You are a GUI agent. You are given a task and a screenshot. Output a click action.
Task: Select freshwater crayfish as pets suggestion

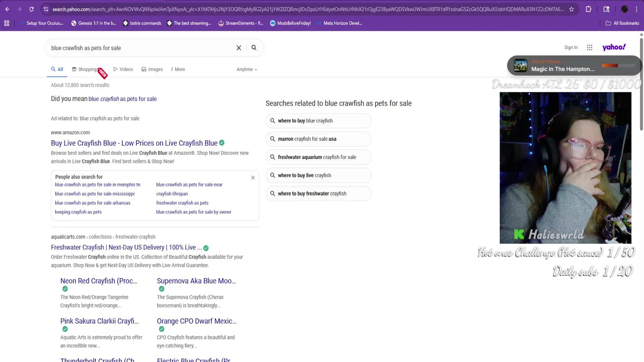point(182,203)
